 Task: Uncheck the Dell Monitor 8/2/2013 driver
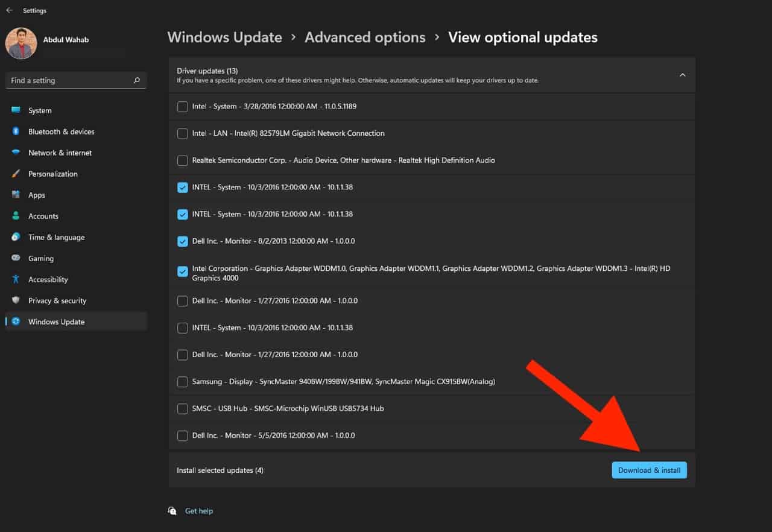coord(182,241)
